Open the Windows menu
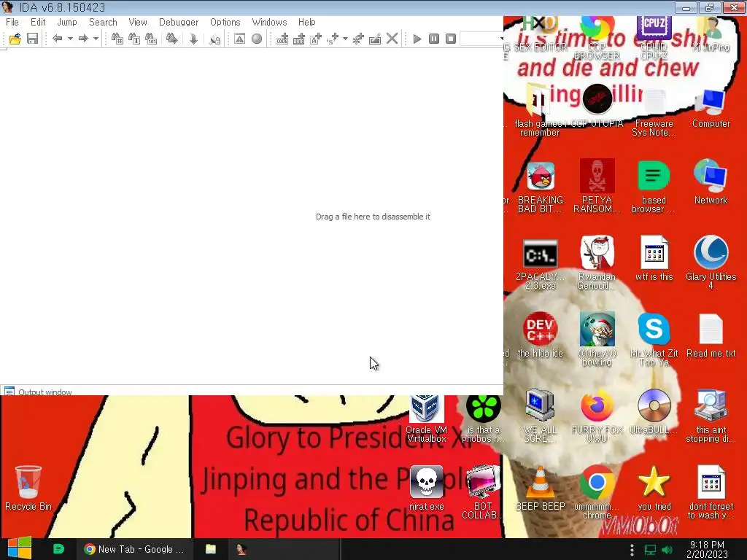This screenshot has width=747, height=560. point(270,23)
